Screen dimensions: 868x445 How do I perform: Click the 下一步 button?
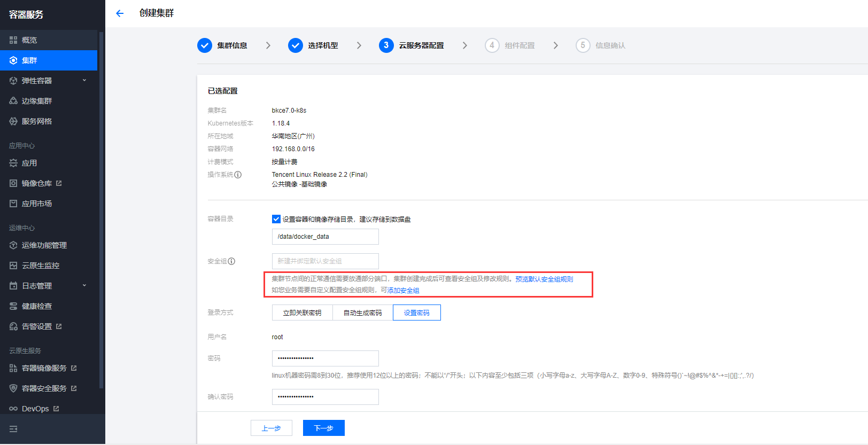tap(323, 428)
